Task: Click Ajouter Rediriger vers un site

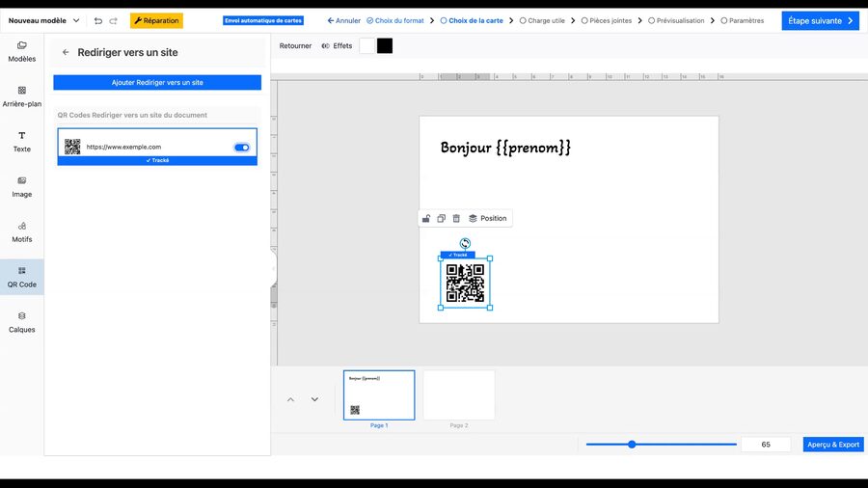Action: pyautogui.click(x=157, y=82)
